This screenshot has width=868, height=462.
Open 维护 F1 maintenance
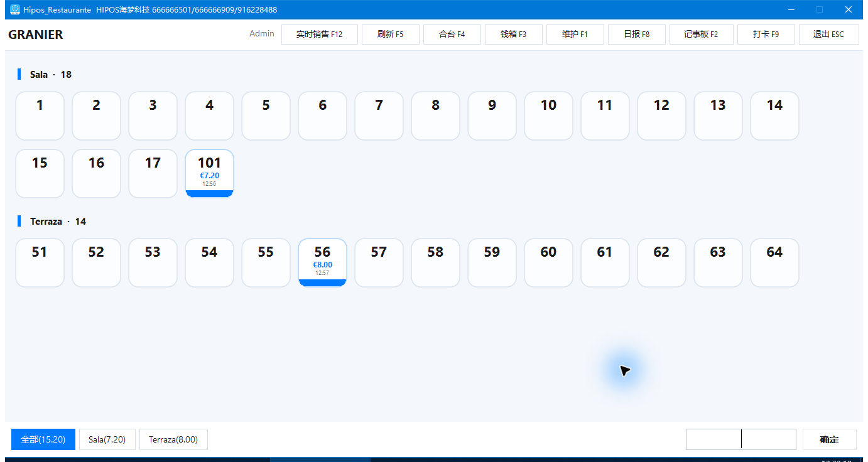point(575,35)
